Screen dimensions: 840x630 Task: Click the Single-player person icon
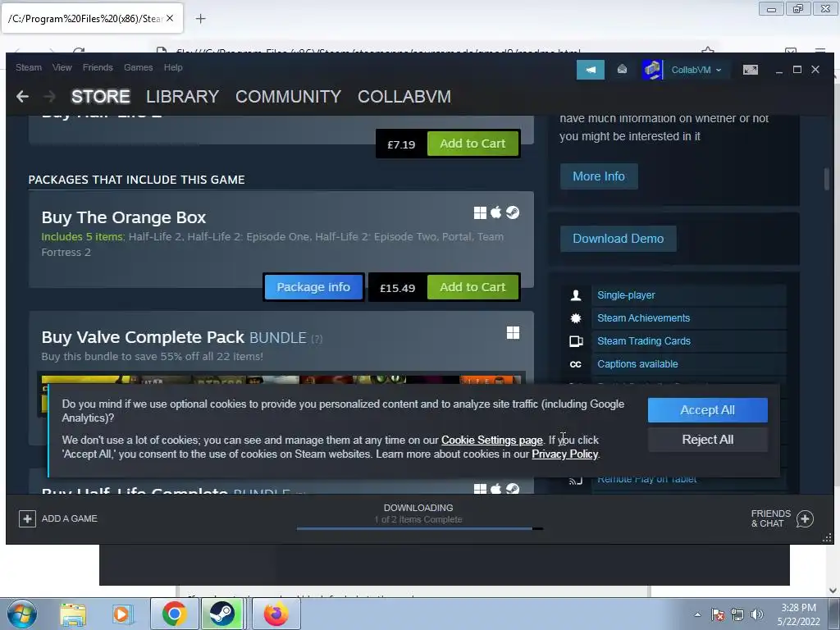coord(575,295)
